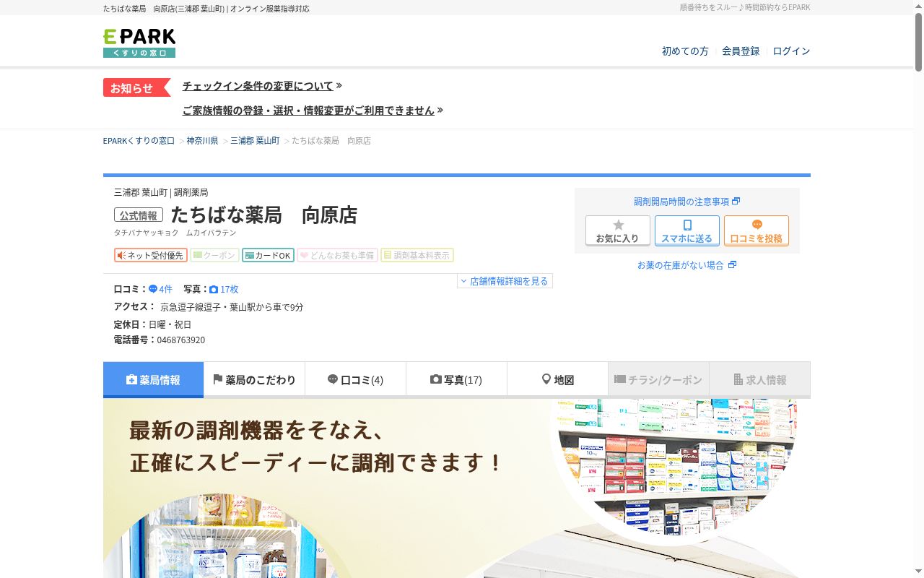Click the お気に入り button

click(x=618, y=230)
